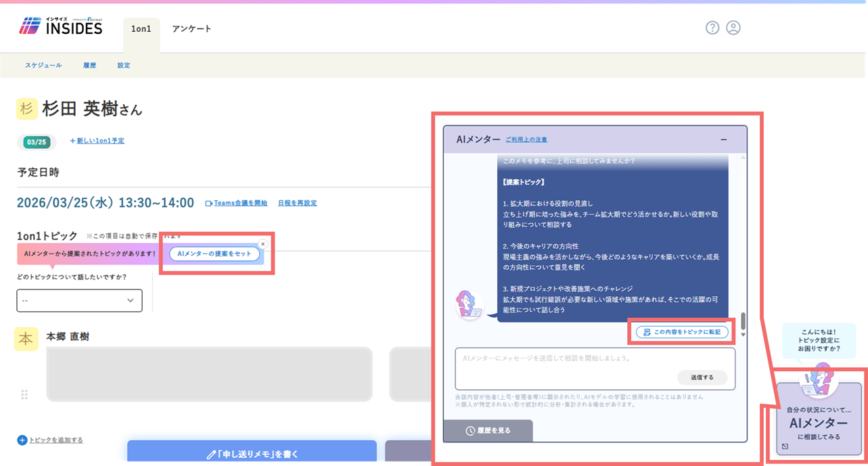
Task: Click the date text 2026/03/25(水) 13:30~14:00
Action: [106, 203]
